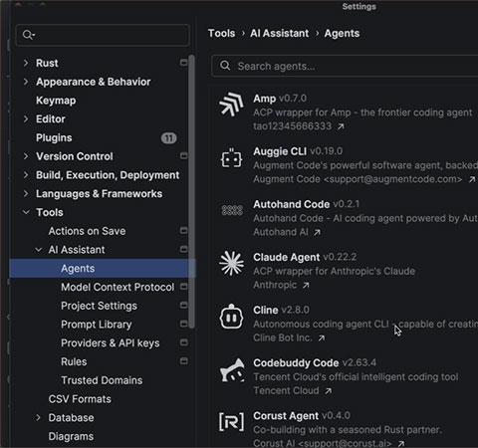478x448 pixels.
Task: Click project-level marker icon beside Project Settings
Action: point(183,305)
